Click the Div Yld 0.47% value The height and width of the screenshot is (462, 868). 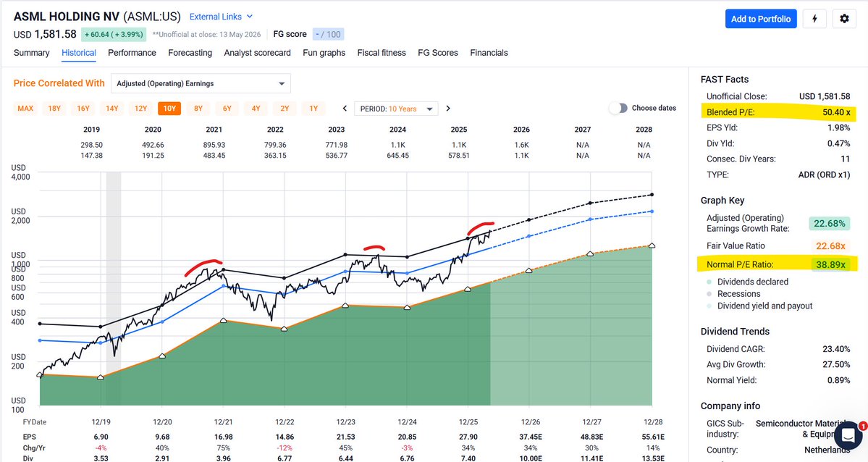click(x=838, y=143)
